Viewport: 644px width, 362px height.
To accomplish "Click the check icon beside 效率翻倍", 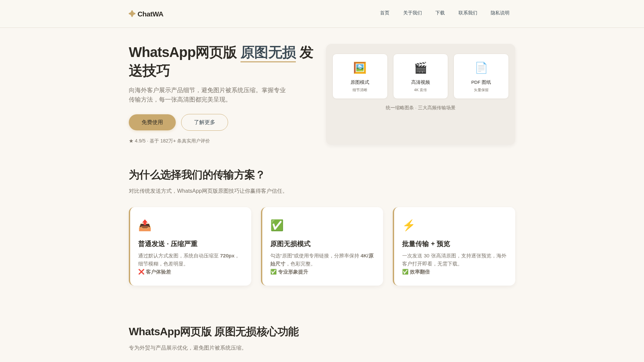I will coord(405,272).
